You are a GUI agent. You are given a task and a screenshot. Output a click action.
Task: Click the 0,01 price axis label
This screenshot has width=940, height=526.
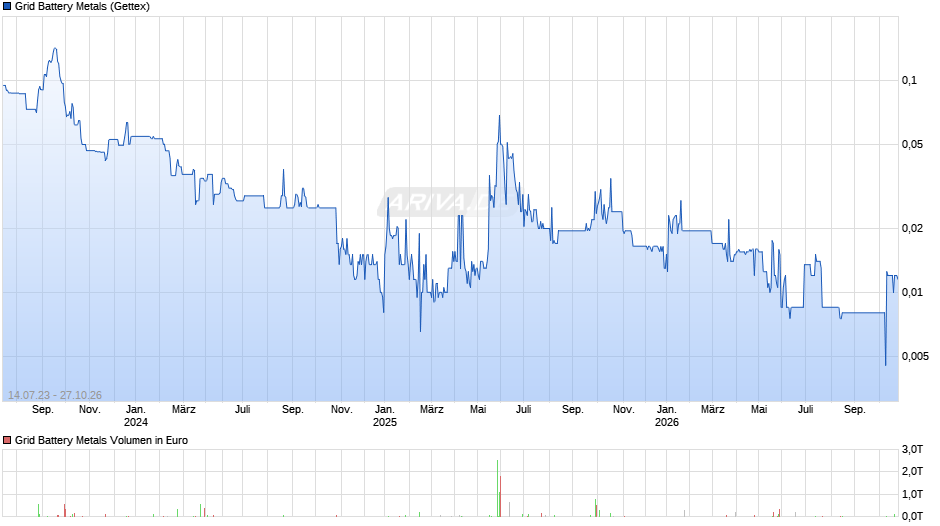coord(911,292)
